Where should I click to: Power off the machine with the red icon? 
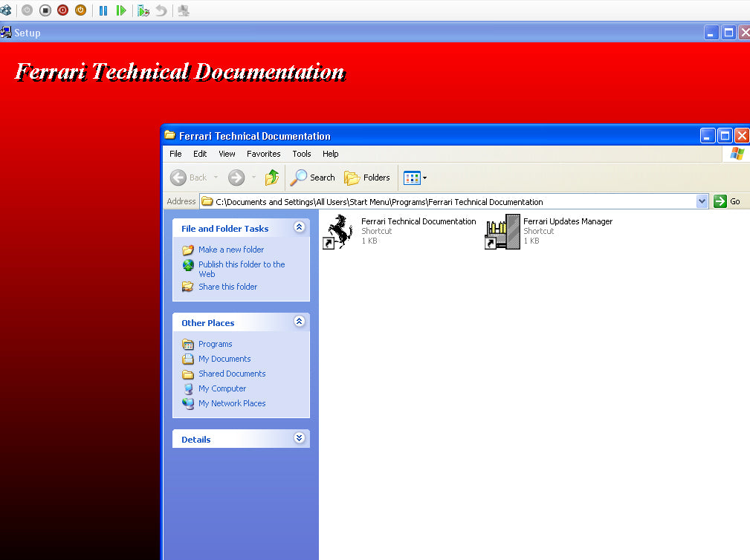point(61,10)
